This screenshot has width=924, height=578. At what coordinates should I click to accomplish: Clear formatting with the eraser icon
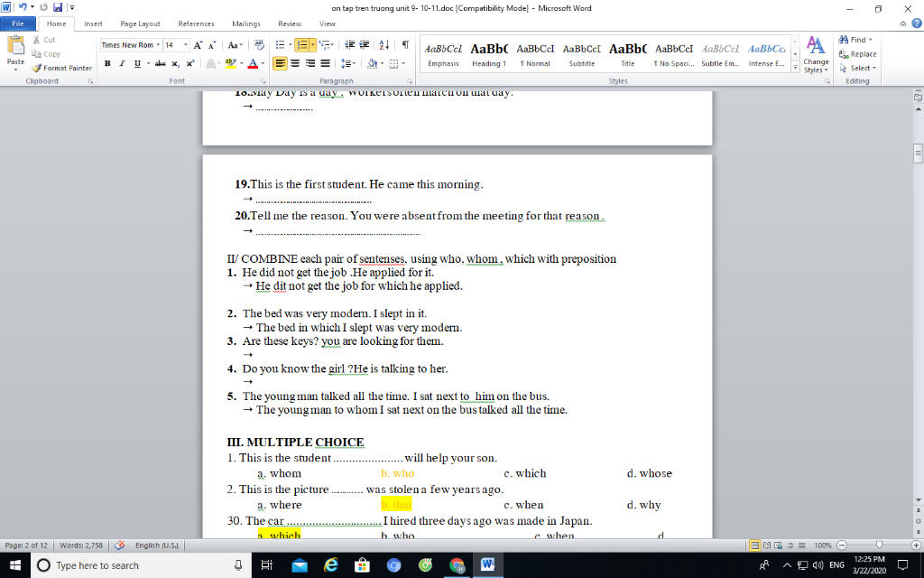(259, 45)
